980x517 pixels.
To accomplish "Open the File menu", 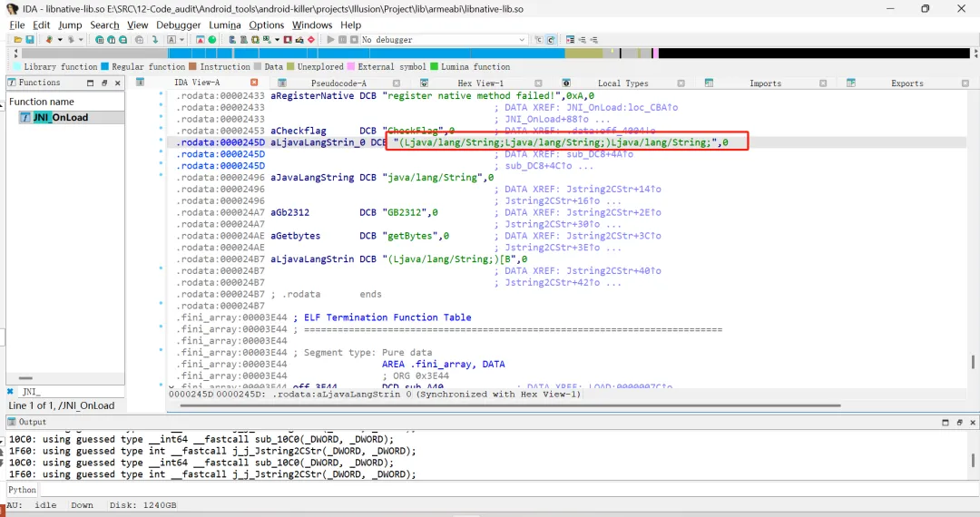I will (x=17, y=25).
